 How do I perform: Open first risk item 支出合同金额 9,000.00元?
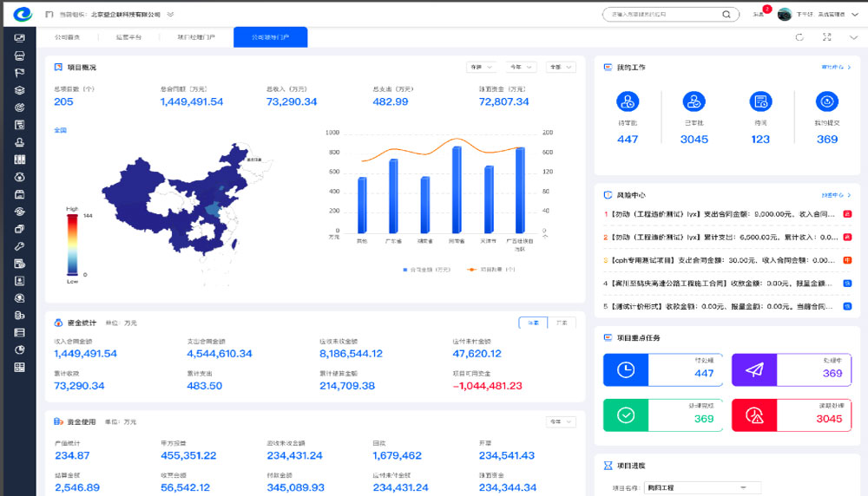(x=720, y=213)
